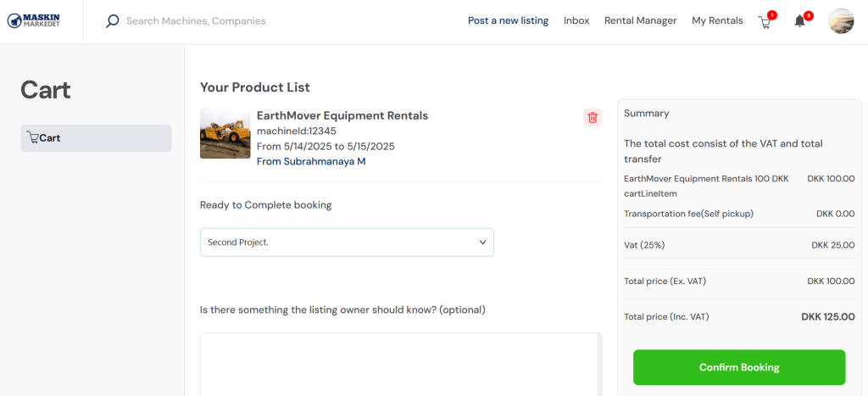The width and height of the screenshot is (868, 396).
Task: Click Post a new listing link
Action: 509,21
